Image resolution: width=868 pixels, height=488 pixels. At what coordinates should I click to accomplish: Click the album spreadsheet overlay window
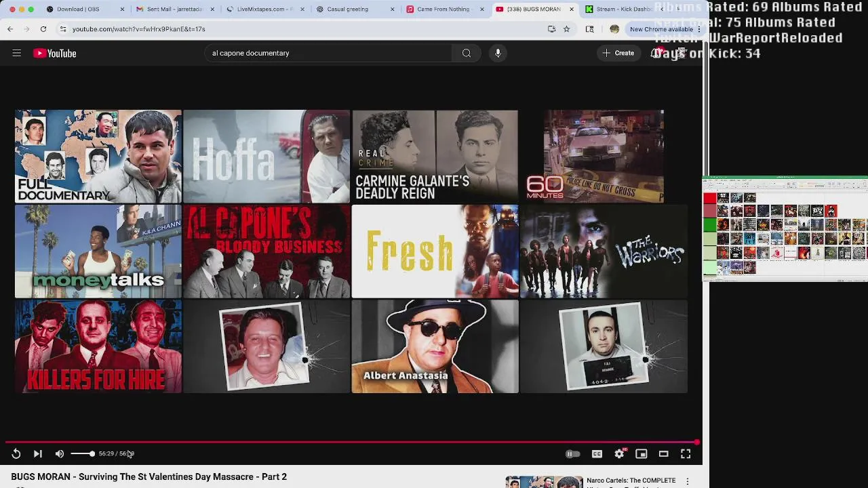click(785, 228)
